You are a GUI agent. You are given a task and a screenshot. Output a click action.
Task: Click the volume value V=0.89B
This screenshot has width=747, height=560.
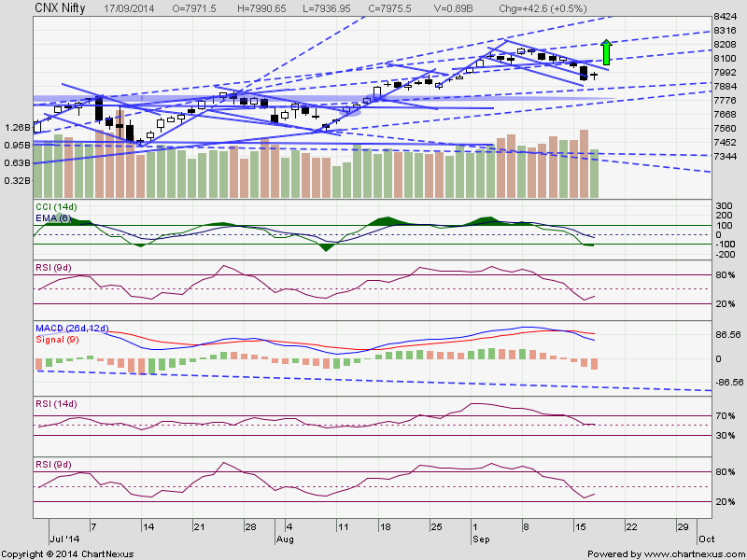point(453,8)
